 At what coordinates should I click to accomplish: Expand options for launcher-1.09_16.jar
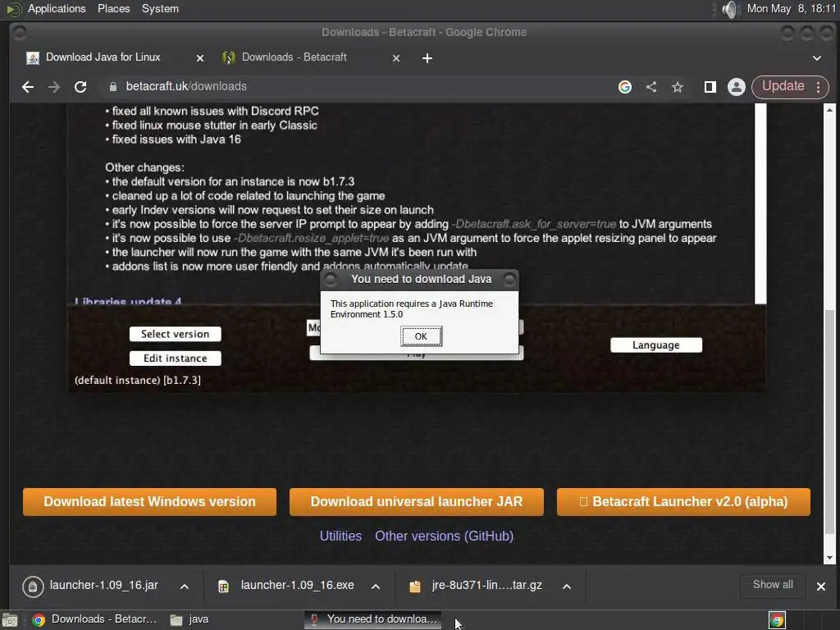pyautogui.click(x=185, y=587)
